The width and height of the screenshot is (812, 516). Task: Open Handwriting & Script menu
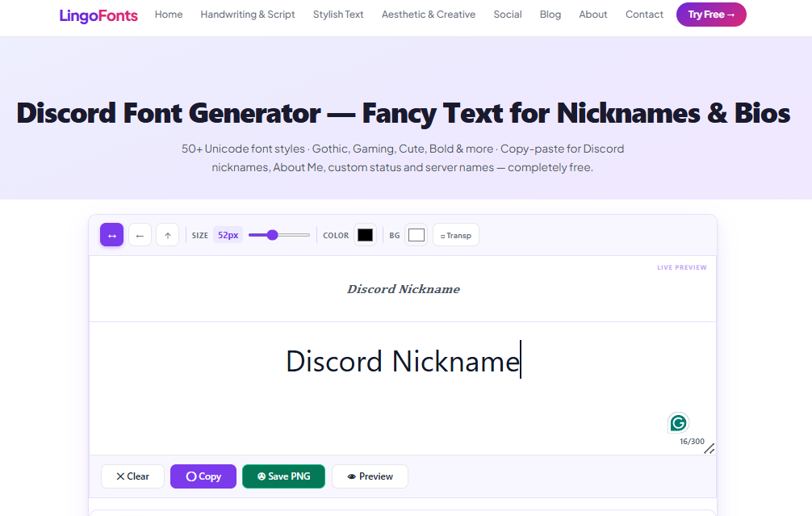click(x=248, y=15)
